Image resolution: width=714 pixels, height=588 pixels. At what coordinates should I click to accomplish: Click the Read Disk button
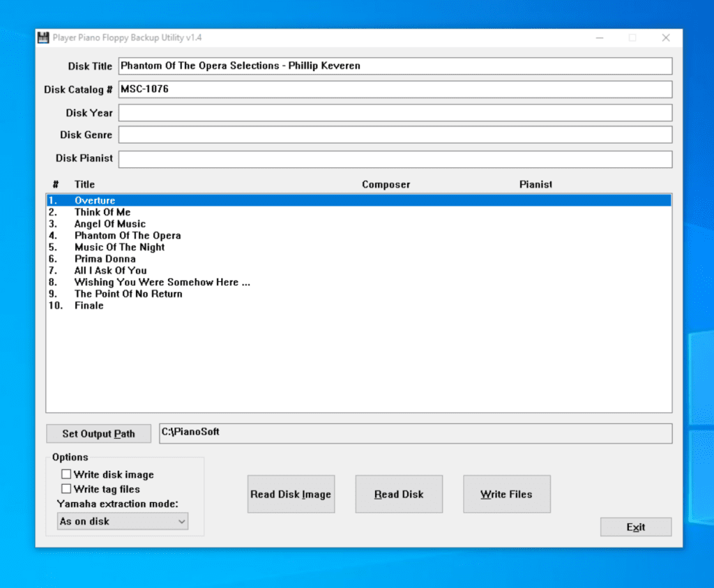[399, 494]
